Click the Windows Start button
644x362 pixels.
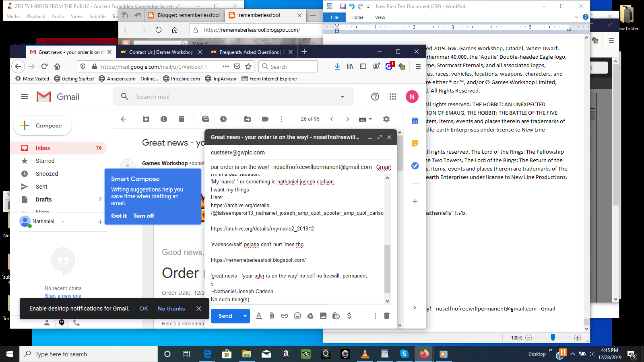click(10, 354)
